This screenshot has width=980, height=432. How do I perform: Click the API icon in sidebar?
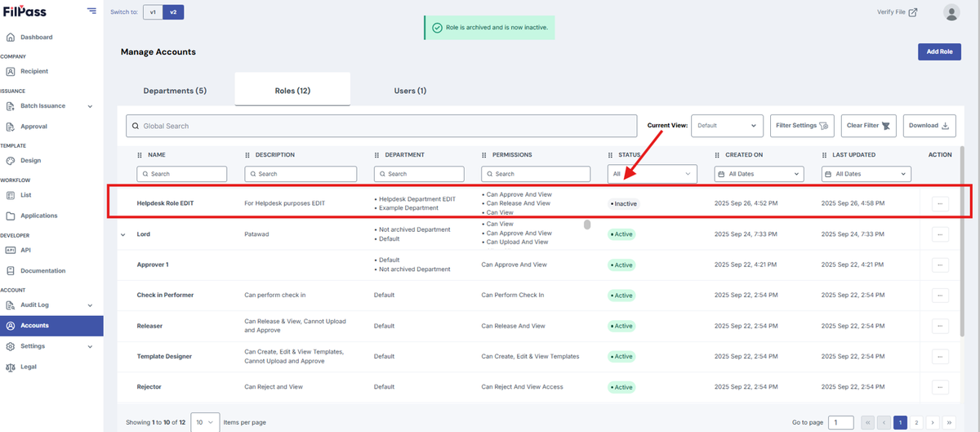[x=11, y=250]
